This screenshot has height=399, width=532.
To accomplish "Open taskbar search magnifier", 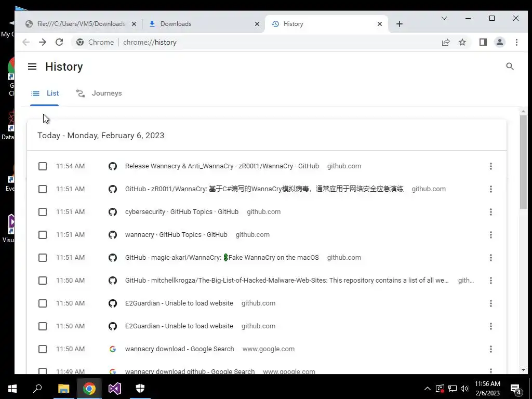I will pyautogui.click(x=37, y=388).
